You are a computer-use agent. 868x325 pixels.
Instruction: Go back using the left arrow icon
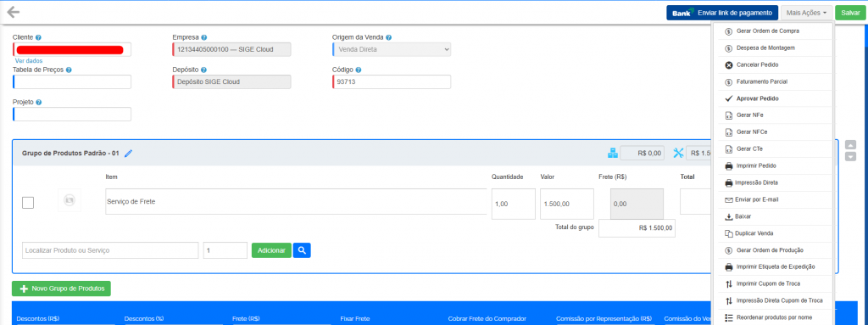point(13,12)
